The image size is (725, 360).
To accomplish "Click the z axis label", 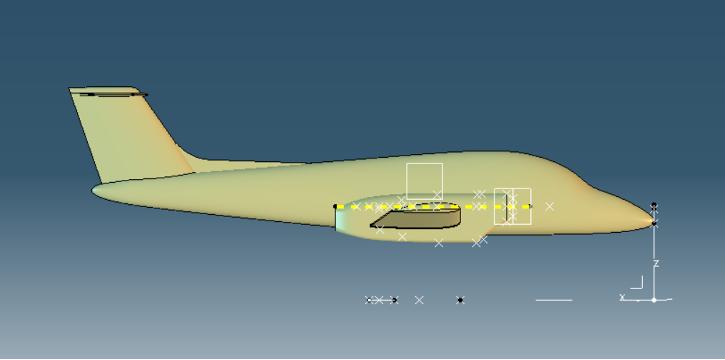I will pos(656,263).
